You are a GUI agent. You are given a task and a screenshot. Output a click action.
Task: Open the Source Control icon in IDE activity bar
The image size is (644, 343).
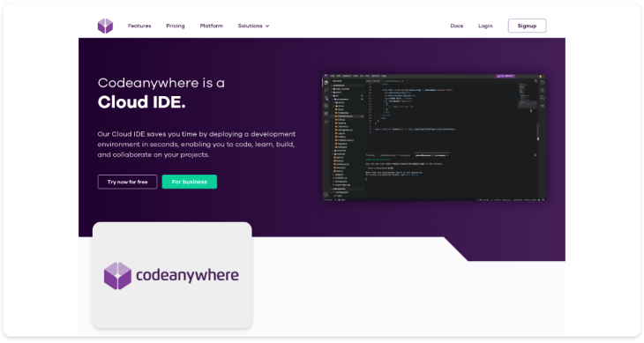(x=326, y=98)
